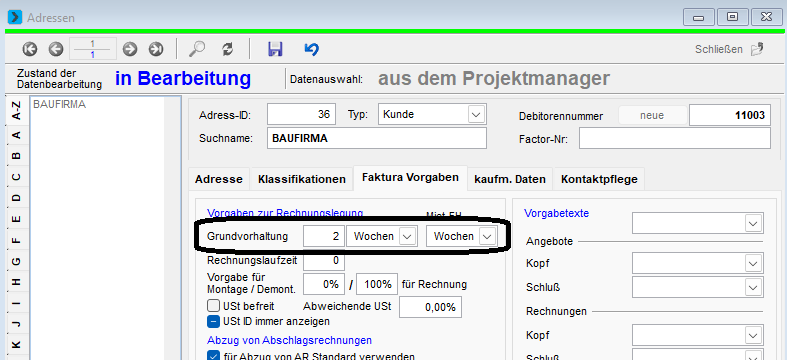
Task: Click the Schließen button
Action: point(729,49)
